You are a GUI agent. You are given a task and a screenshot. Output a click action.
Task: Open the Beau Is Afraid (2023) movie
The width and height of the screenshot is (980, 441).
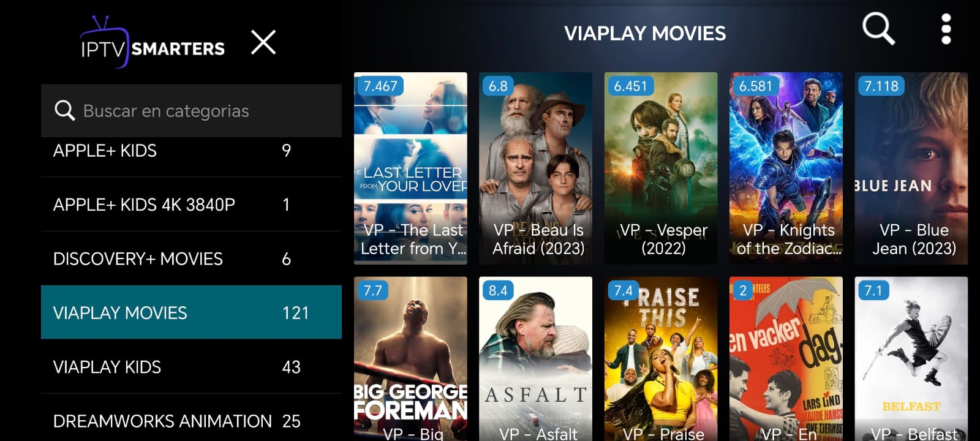535,168
